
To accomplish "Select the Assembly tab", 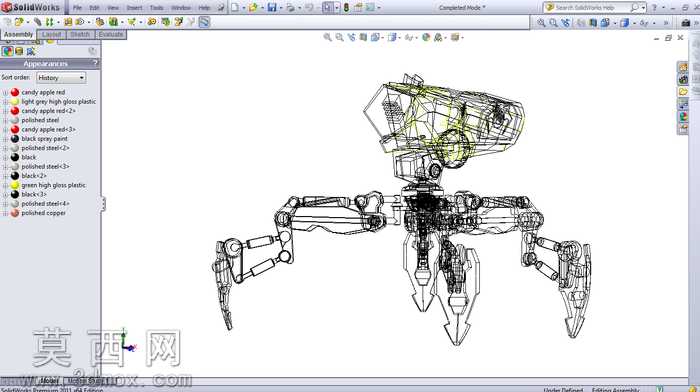I will 18,34.
